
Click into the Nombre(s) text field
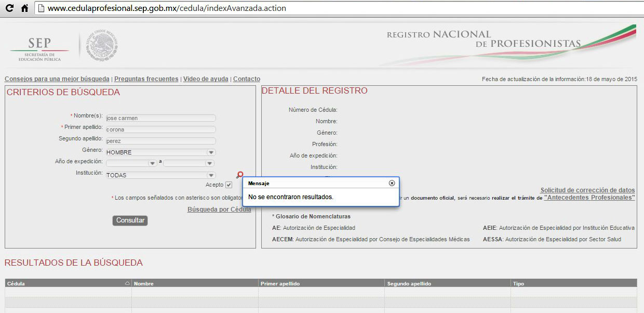click(x=160, y=118)
